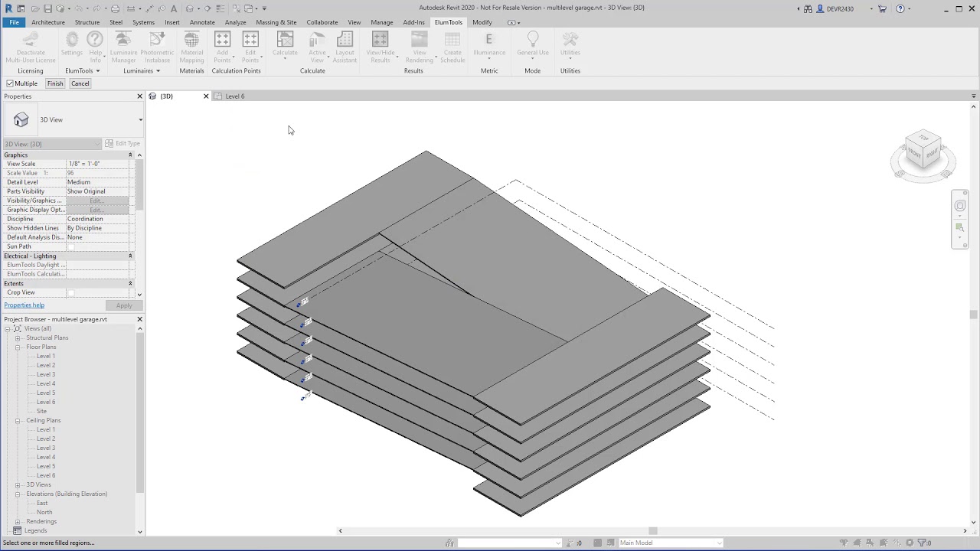This screenshot has width=980, height=551.
Task: Open the DEVR2430 user account menu
Action: tap(840, 8)
